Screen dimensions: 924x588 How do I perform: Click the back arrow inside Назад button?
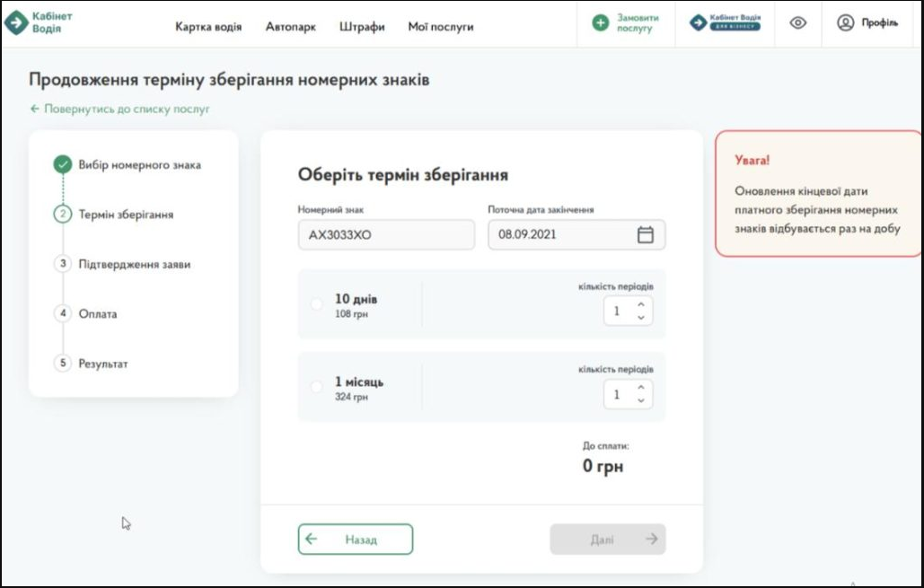pos(312,539)
